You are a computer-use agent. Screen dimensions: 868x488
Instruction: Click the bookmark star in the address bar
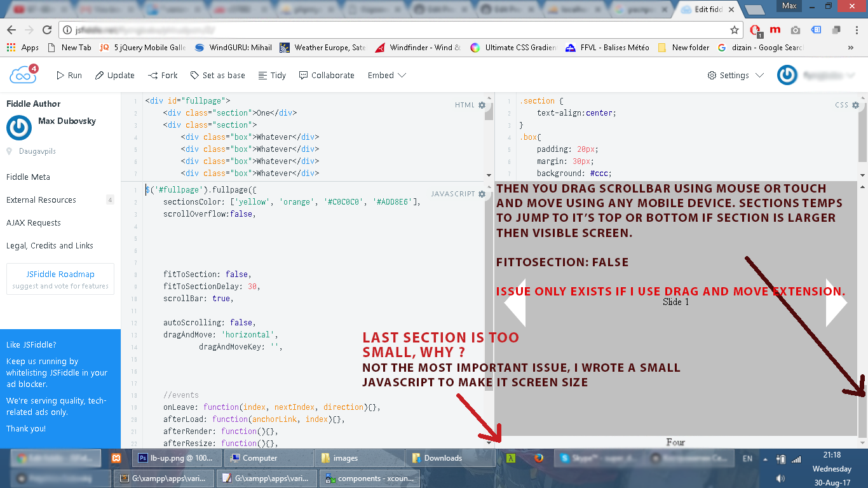point(734,29)
